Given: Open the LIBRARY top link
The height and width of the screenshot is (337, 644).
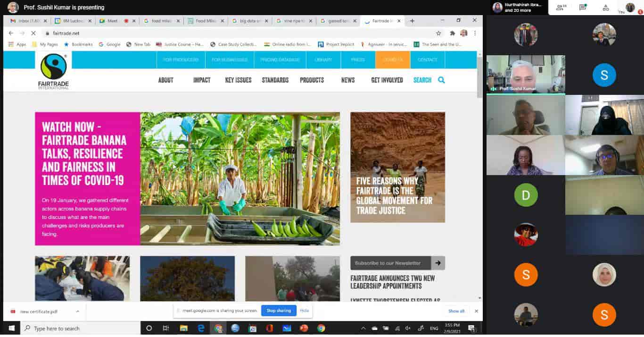Looking at the screenshot, I should pos(323,60).
